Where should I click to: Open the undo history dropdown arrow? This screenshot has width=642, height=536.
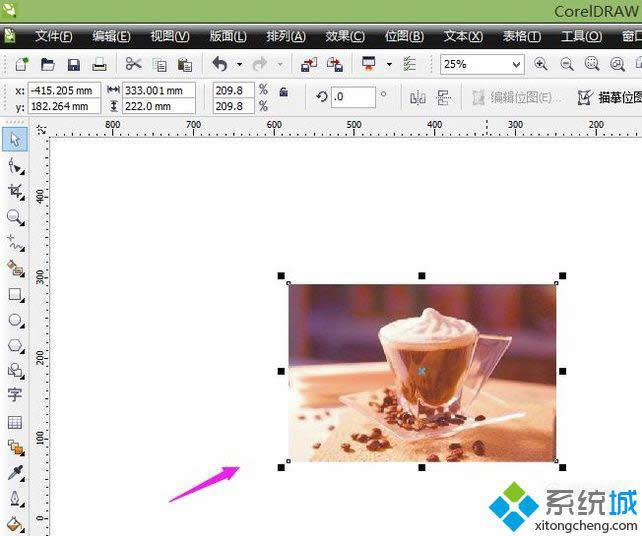tap(240, 64)
